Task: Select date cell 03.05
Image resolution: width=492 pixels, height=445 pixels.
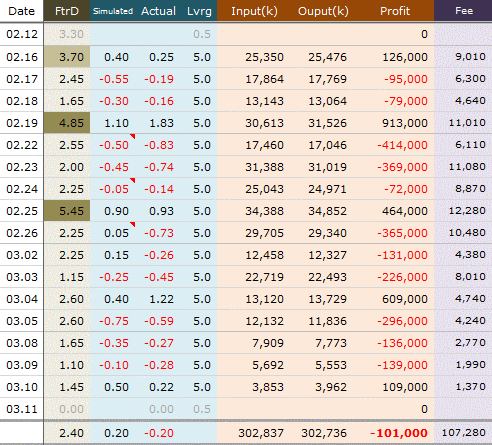Action: [x=22, y=321]
